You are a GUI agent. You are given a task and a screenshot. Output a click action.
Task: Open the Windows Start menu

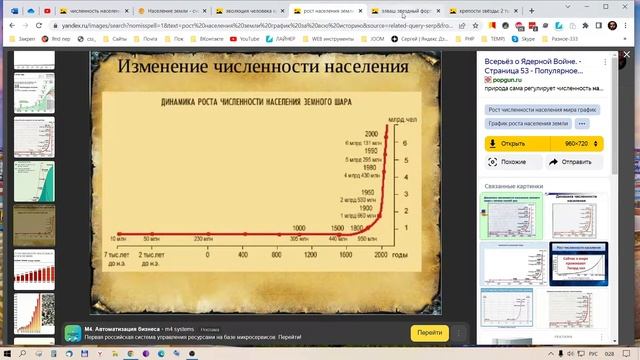7,353
